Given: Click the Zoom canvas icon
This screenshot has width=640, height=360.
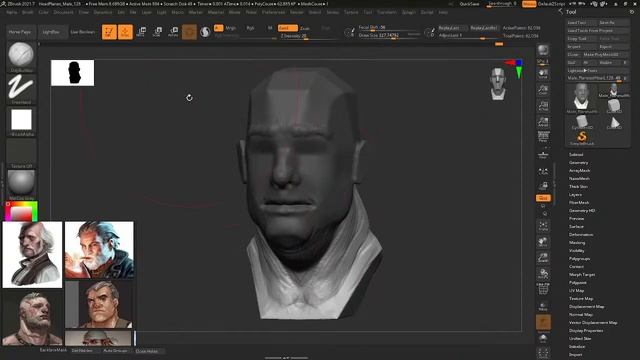Looking at the screenshot, I should pos(543,90).
